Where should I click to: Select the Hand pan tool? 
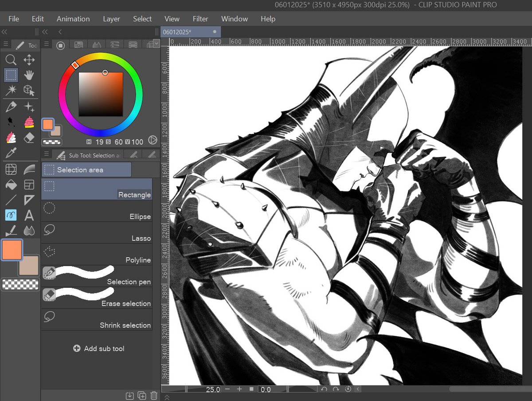coord(29,75)
